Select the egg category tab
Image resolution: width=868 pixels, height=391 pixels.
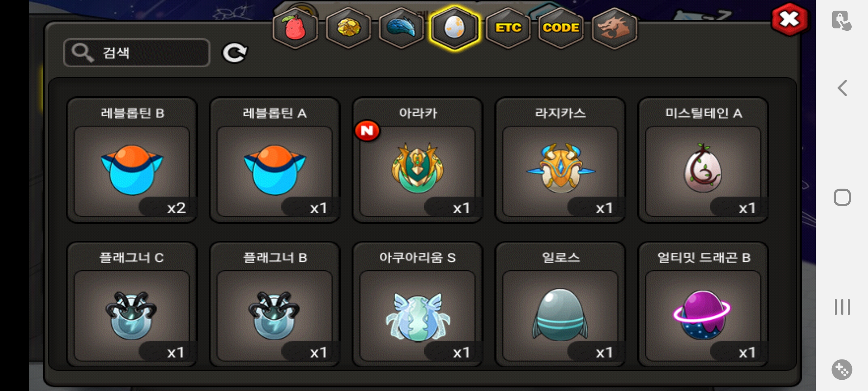pos(455,28)
